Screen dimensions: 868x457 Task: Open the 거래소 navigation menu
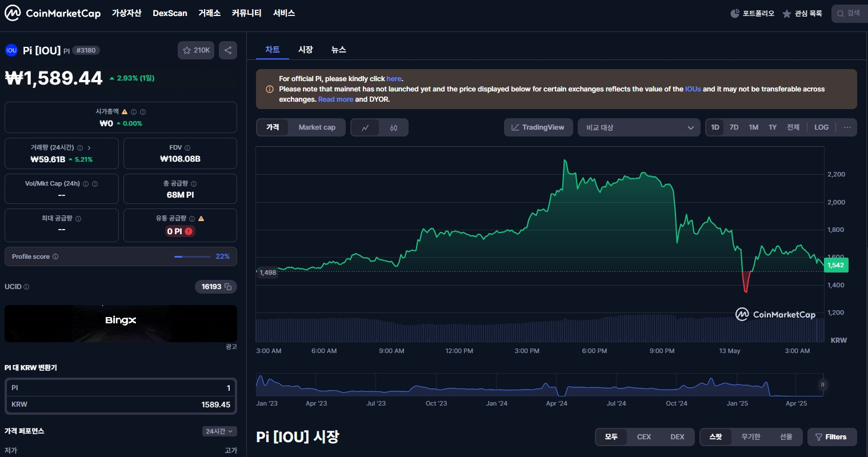pyautogui.click(x=209, y=13)
